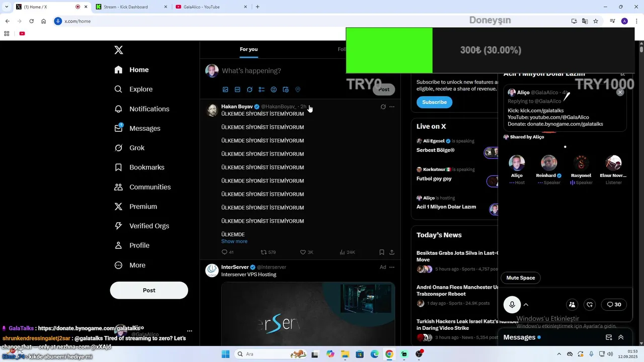Add media image to the new post
This screenshot has height=362, width=644.
pyautogui.click(x=225, y=89)
